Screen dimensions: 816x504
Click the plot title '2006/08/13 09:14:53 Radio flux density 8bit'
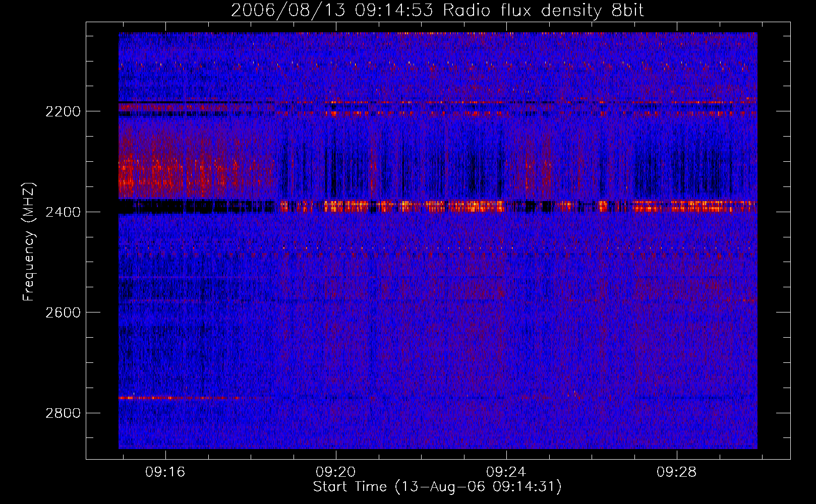[437, 11]
